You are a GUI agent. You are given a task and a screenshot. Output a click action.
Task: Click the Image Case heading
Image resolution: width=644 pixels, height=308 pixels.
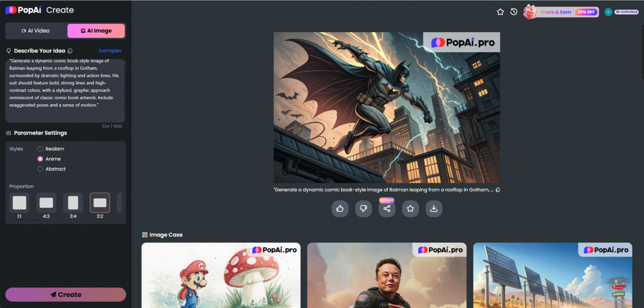pos(166,235)
